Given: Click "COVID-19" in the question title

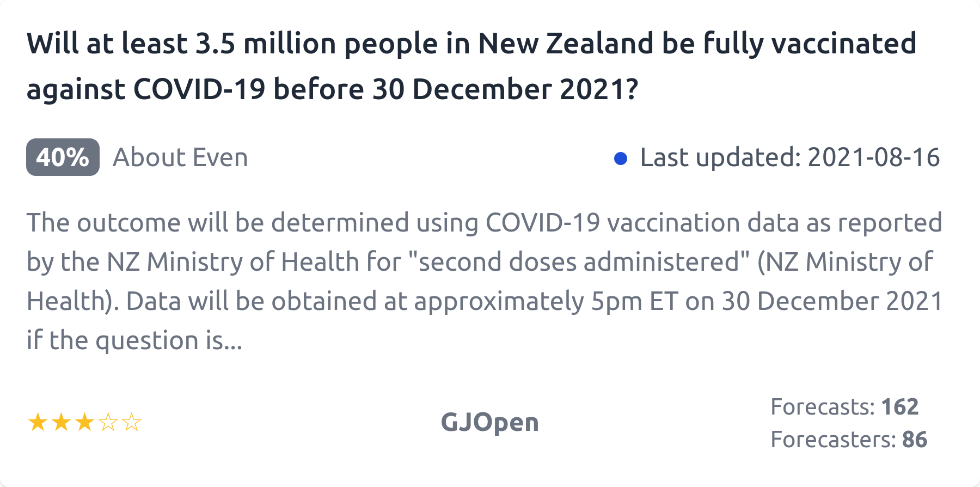Looking at the screenshot, I should click(x=199, y=89).
